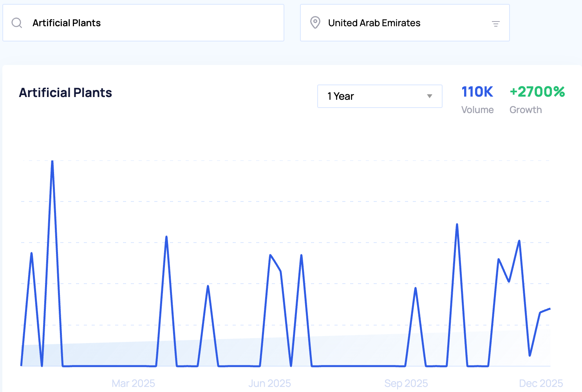
Task: Click the 'Volume' label
Action: point(477,110)
